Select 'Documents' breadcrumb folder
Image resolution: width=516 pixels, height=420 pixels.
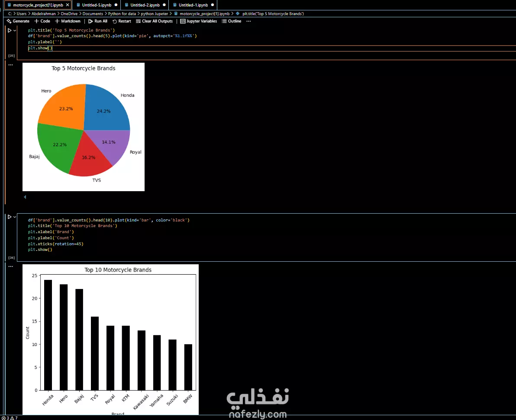point(93,14)
